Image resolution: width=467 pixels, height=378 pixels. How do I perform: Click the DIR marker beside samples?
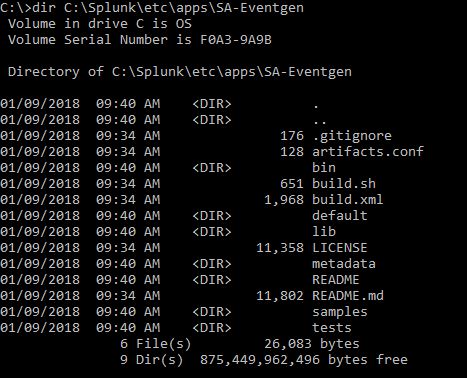[x=212, y=312]
